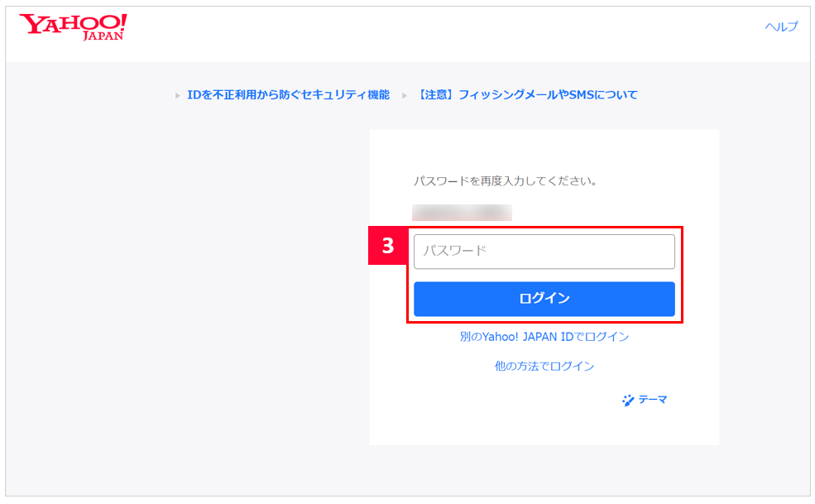The width and height of the screenshot is (815, 504).
Task: Choose 他の方法でログイン link
Action: (544, 366)
